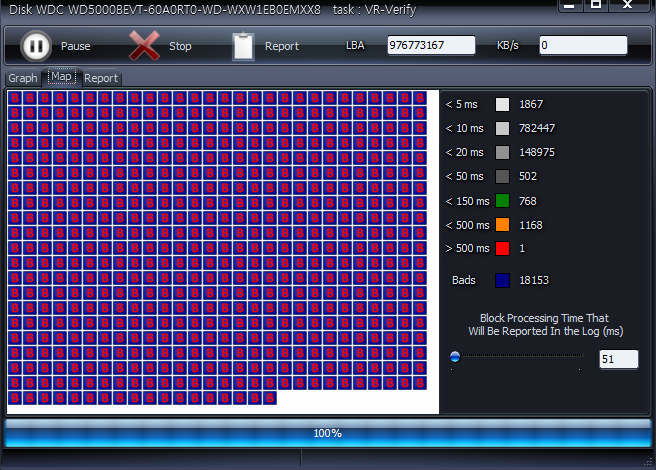The image size is (656, 470).
Task: Click the count 1867
Action: coord(531,104)
